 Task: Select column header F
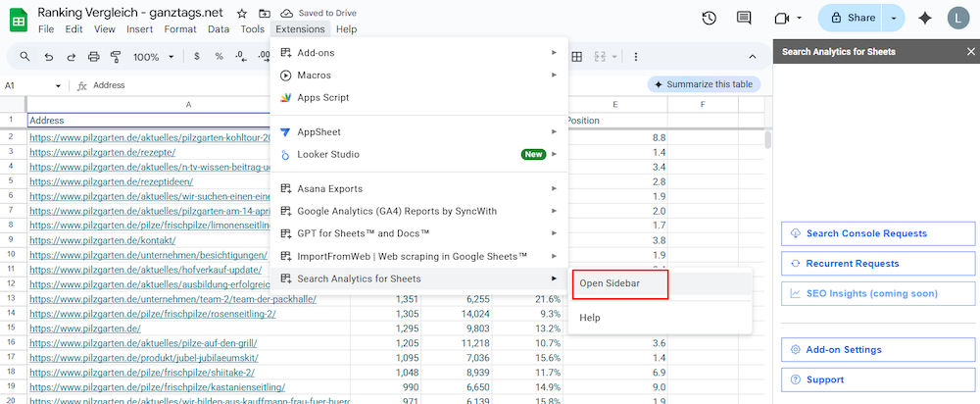pos(703,105)
